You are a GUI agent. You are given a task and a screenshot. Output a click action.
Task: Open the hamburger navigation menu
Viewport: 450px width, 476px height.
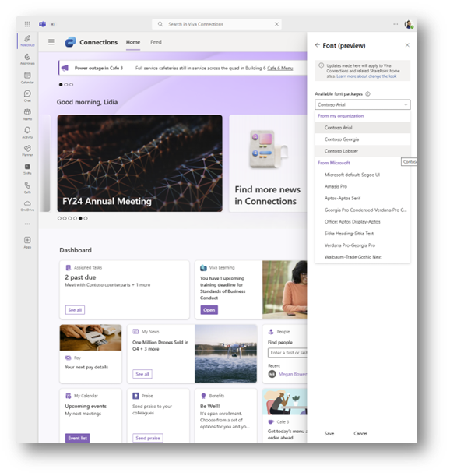tap(51, 42)
